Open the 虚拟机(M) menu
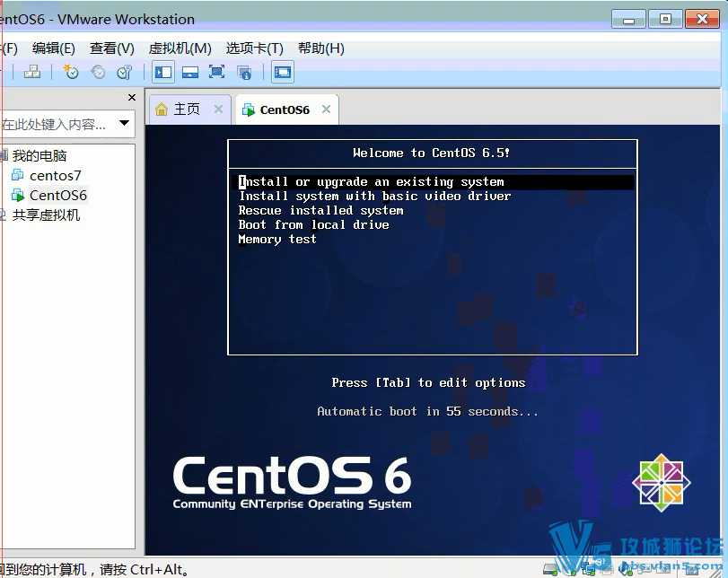Image resolution: width=728 pixels, height=578 pixels. tap(180, 48)
